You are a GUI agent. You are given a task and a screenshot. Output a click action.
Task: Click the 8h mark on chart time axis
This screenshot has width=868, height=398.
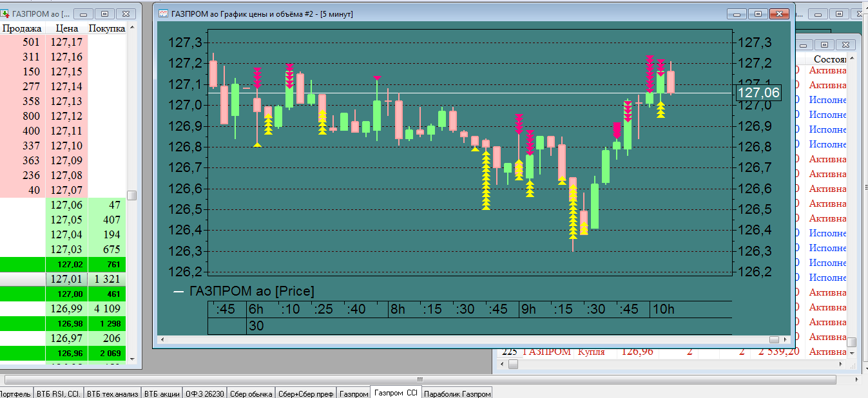click(398, 309)
